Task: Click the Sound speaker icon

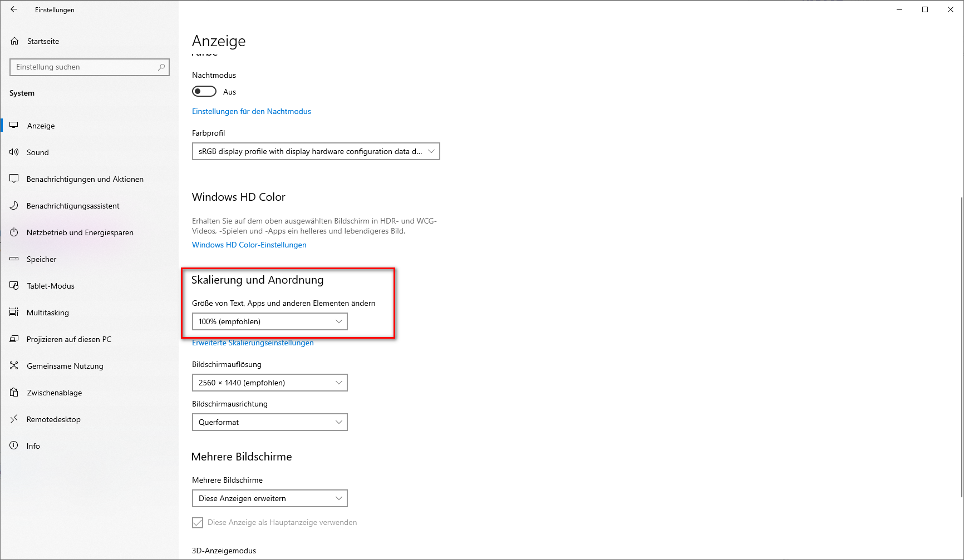Action: tap(14, 152)
